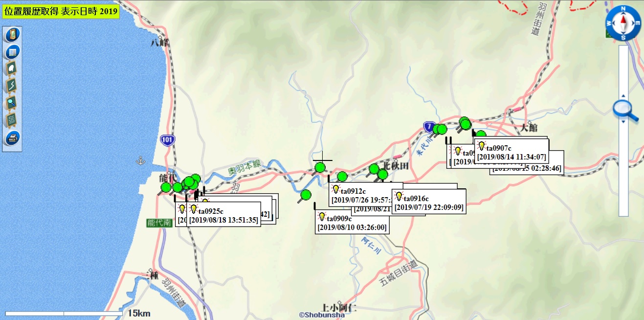Select the ta0907c label popup
This screenshot has height=320, width=644.
(511, 152)
